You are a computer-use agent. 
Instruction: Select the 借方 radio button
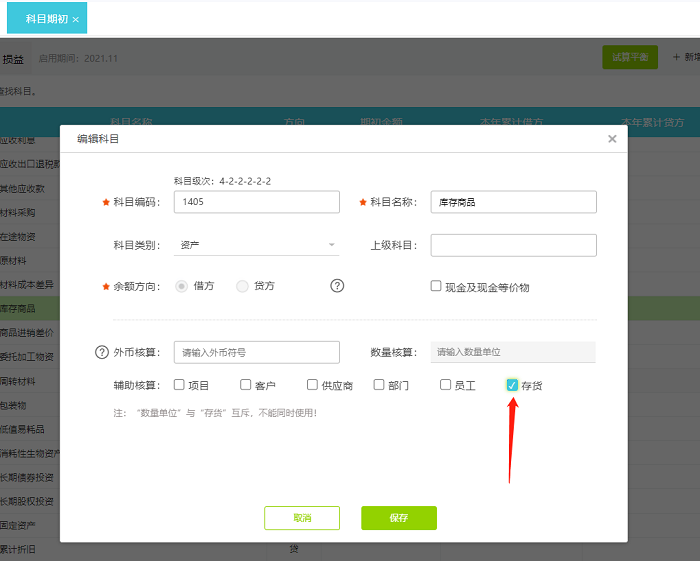[181, 286]
